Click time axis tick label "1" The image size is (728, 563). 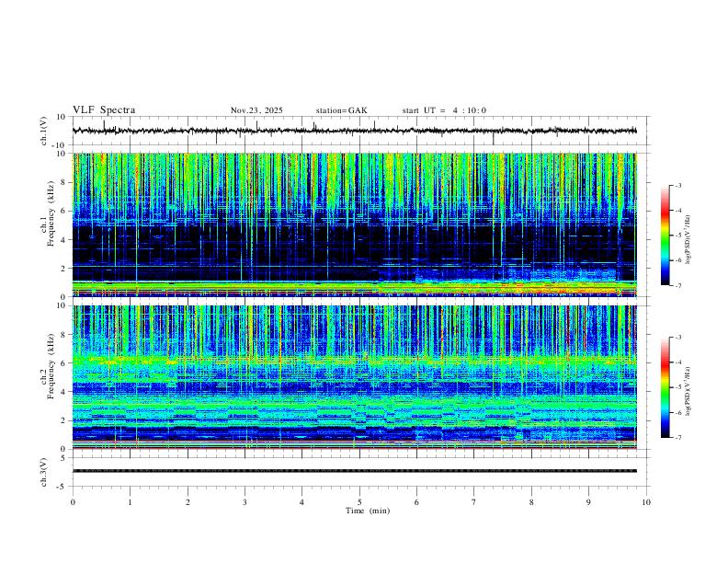[x=130, y=502]
